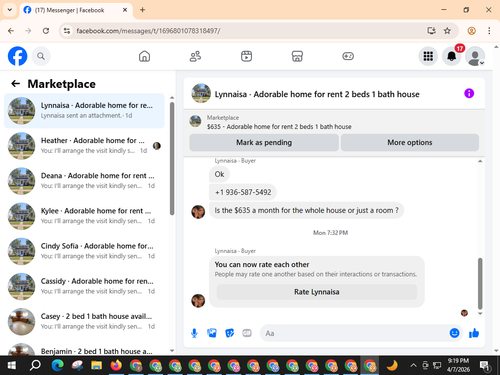Open Windows Start menu
Viewport: 500px width, 375px height.
click(x=12, y=366)
